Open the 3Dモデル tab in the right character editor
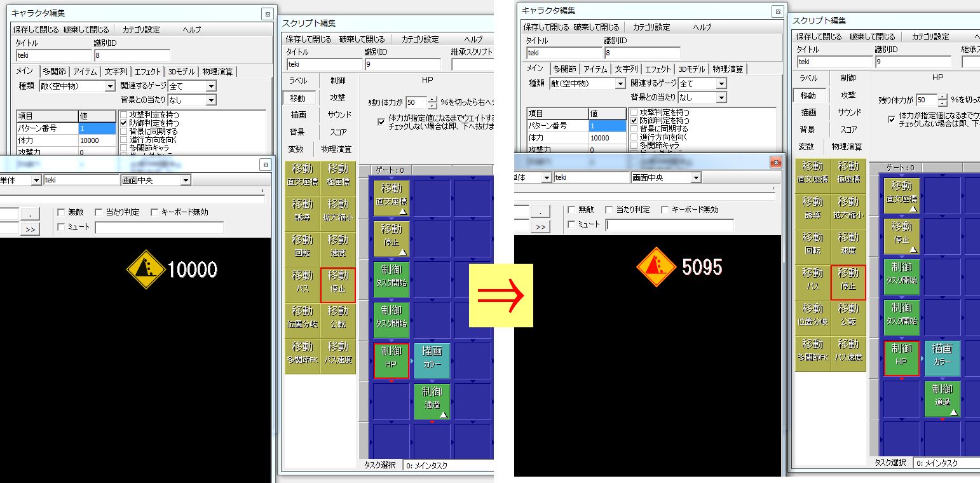The width and height of the screenshot is (980, 483). tap(691, 69)
